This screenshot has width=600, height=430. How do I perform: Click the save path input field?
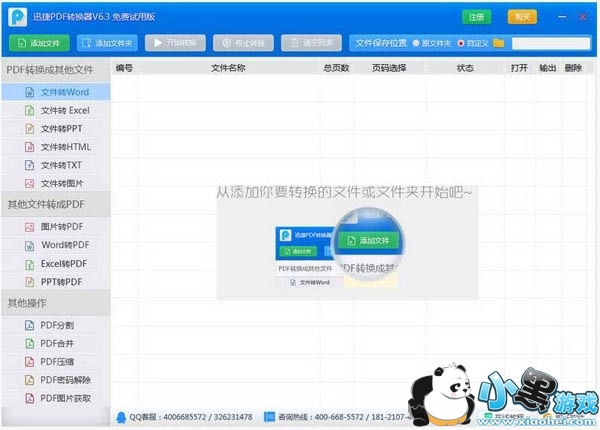pyautogui.click(x=551, y=43)
